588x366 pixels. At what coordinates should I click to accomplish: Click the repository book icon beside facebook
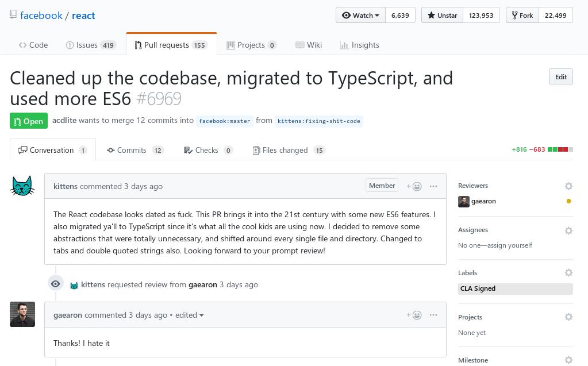tap(13, 14)
